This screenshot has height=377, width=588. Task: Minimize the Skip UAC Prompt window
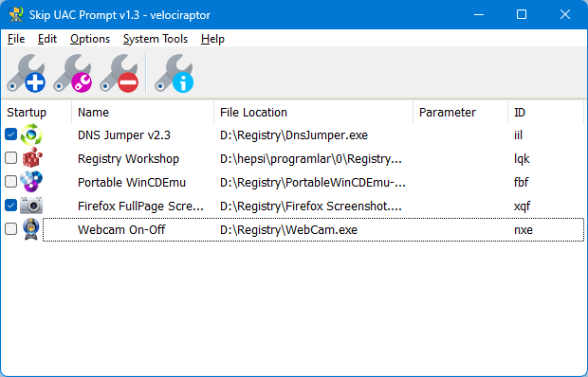click(479, 14)
